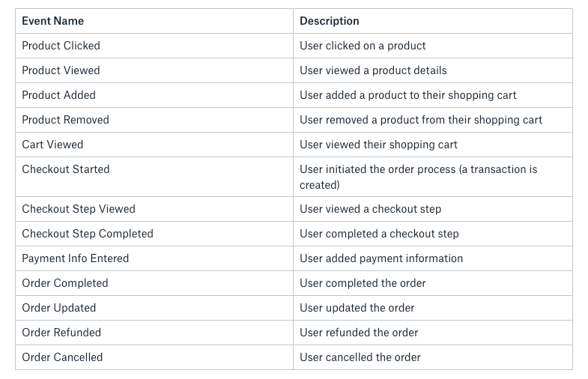Click the Description column header

tap(330, 21)
